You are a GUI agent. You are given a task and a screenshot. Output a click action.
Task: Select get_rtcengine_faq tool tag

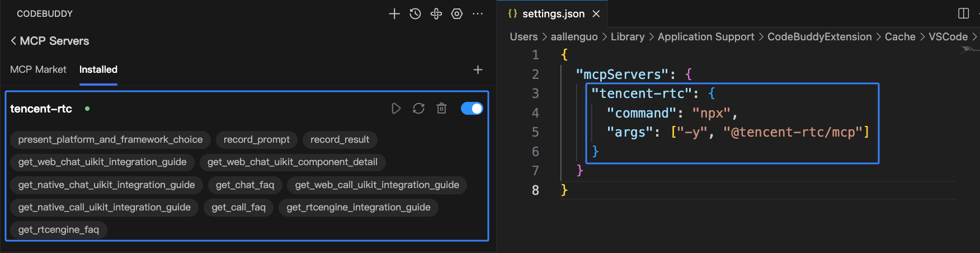pos(59,229)
